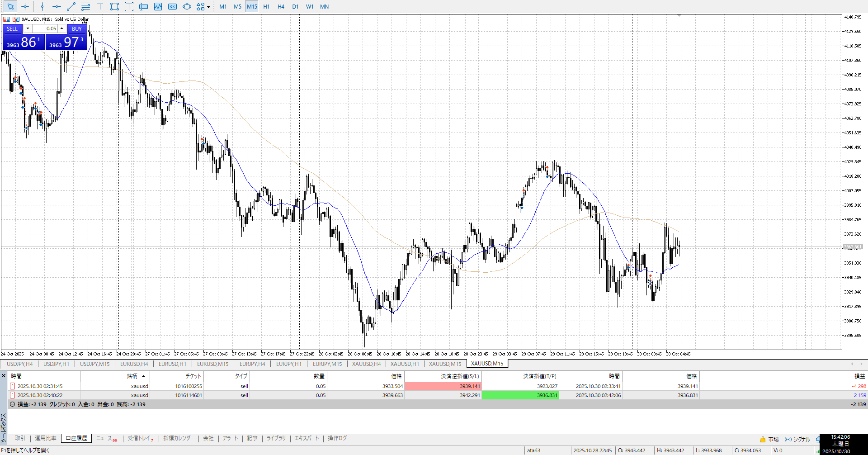Pick the vertical line drawing tool
Screen dimensions: 868x455
[42, 7]
